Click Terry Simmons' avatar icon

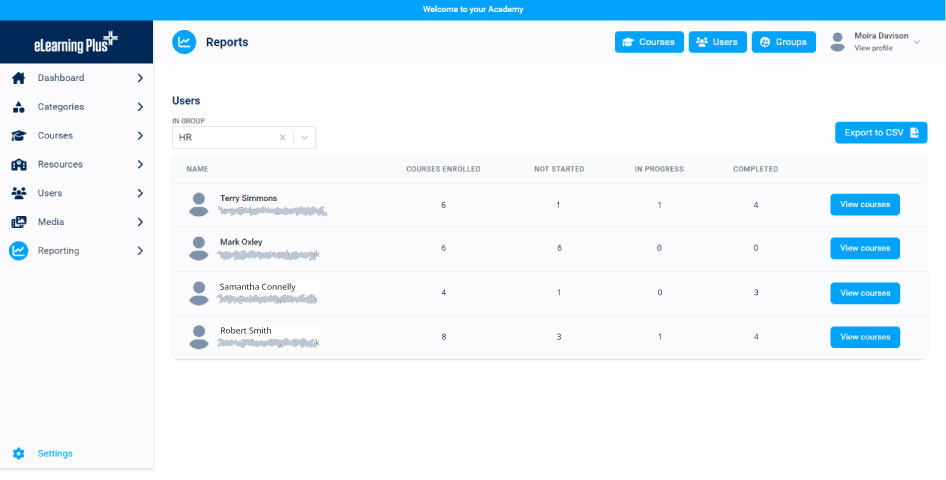(199, 204)
